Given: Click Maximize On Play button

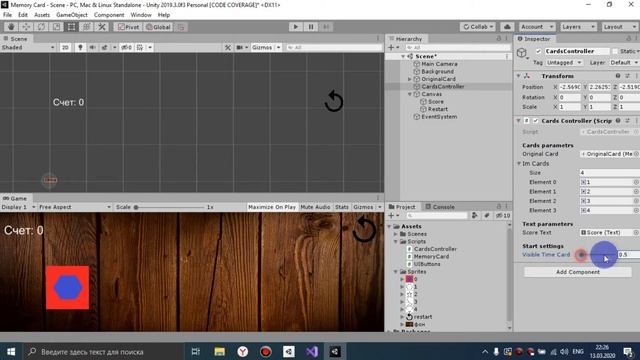Looking at the screenshot, I should (x=272, y=207).
